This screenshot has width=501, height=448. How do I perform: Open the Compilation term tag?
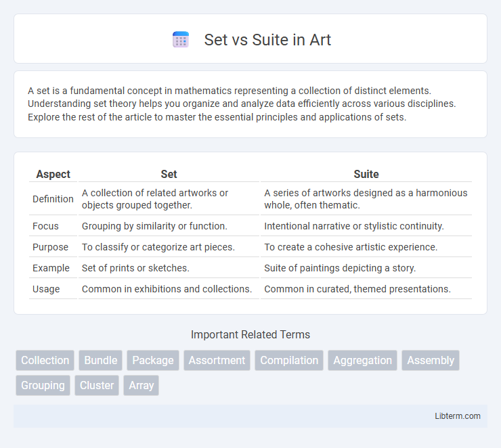pos(289,360)
